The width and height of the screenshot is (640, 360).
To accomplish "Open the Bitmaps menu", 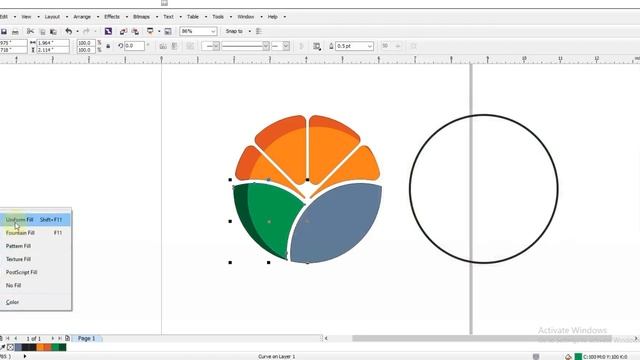I will click(141, 17).
